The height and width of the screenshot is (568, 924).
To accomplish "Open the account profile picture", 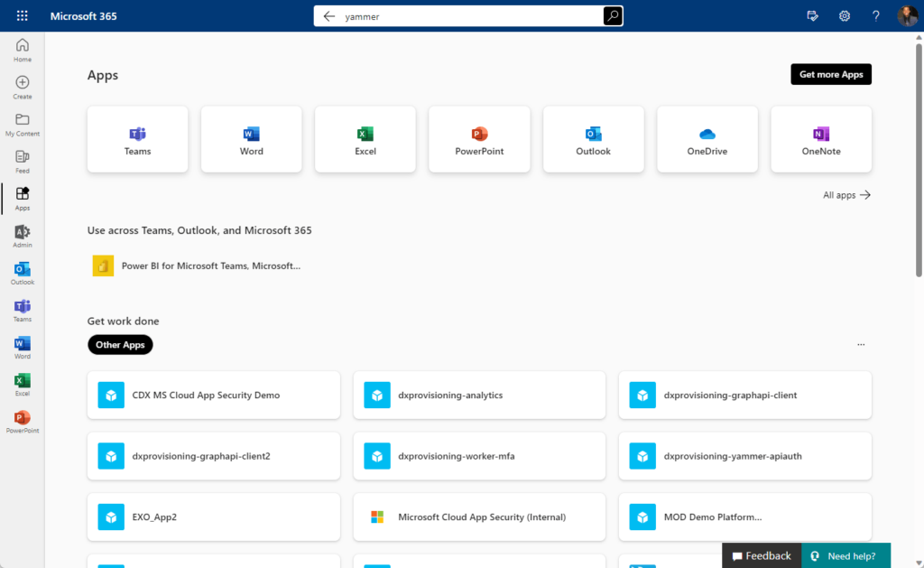I will [x=908, y=16].
